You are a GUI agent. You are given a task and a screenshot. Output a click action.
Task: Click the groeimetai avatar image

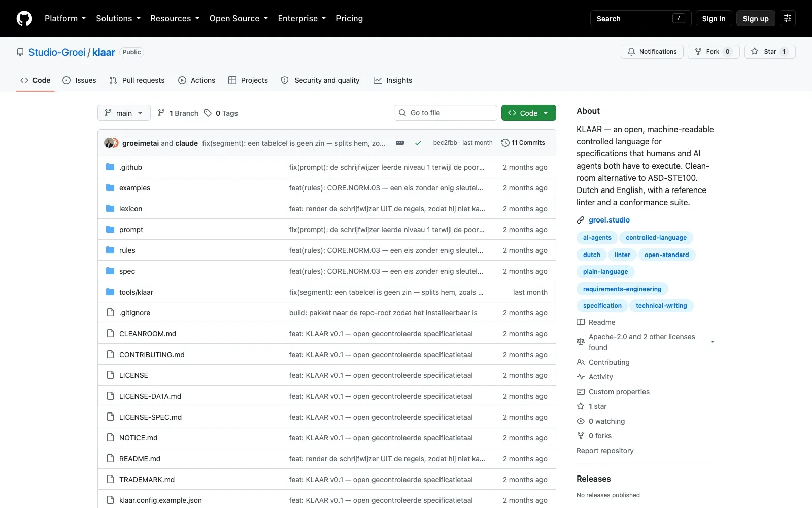tap(109, 143)
